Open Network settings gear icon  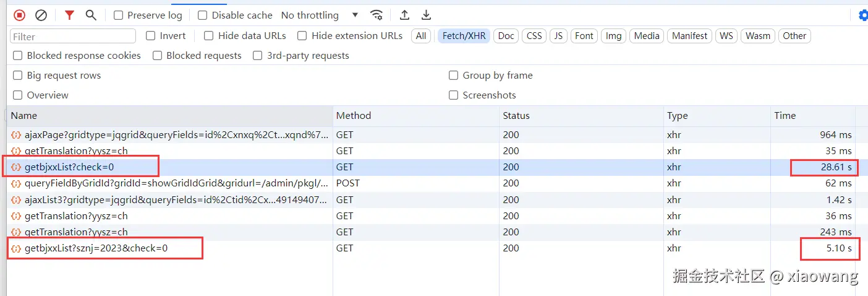coord(863,15)
